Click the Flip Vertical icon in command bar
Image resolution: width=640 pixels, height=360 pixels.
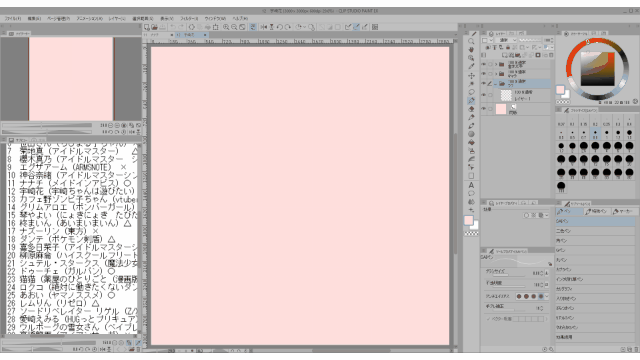(x=271, y=27)
